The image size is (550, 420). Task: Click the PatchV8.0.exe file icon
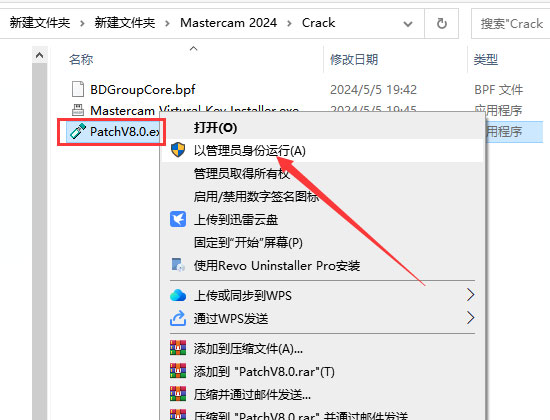point(78,131)
